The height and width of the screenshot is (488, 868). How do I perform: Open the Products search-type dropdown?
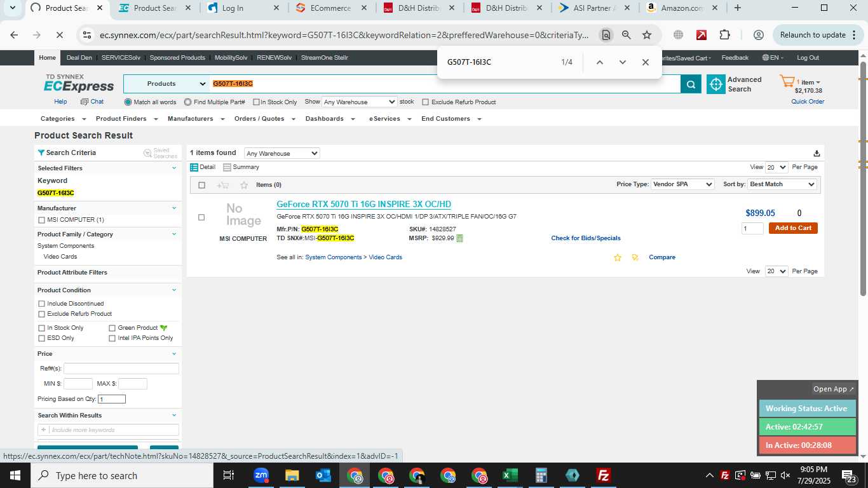[167, 84]
